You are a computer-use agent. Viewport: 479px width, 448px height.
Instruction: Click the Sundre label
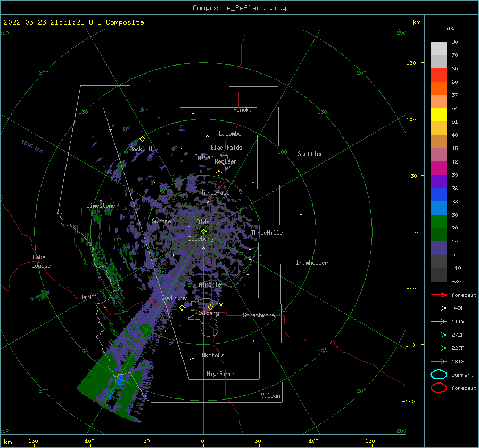(x=162, y=221)
